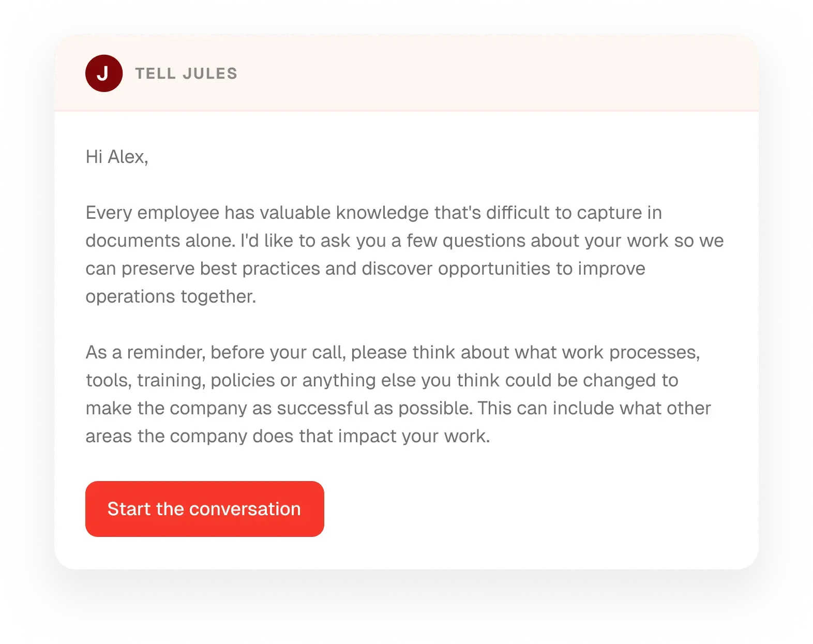
Task: Click the line starting 'documents alone. I'd like'
Action: click(404, 241)
